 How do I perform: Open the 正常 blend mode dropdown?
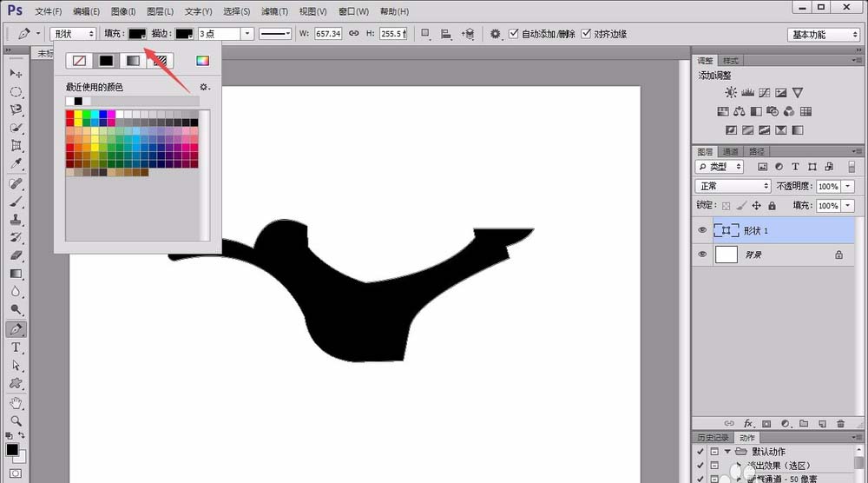click(x=733, y=186)
